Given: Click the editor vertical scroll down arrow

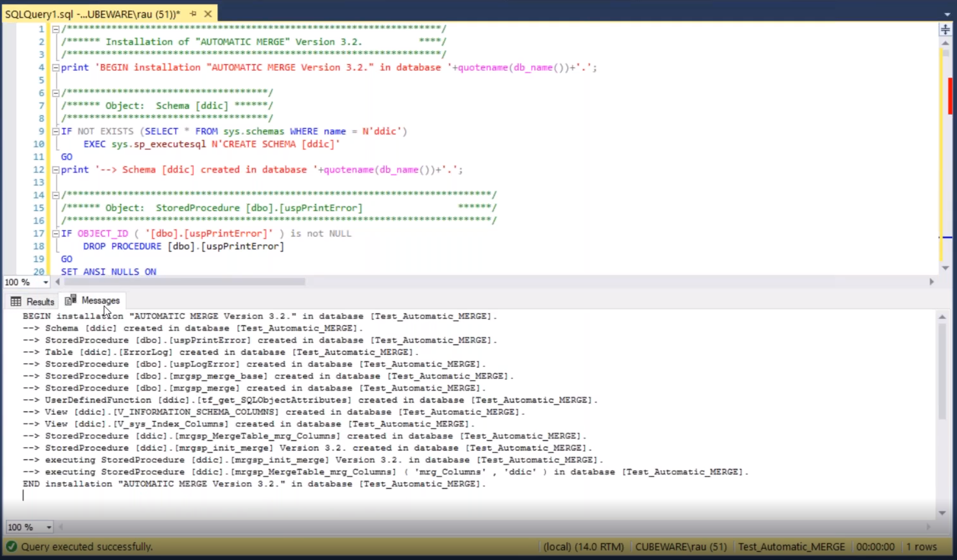Looking at the screenshot, I should click(x=945, y=268).
